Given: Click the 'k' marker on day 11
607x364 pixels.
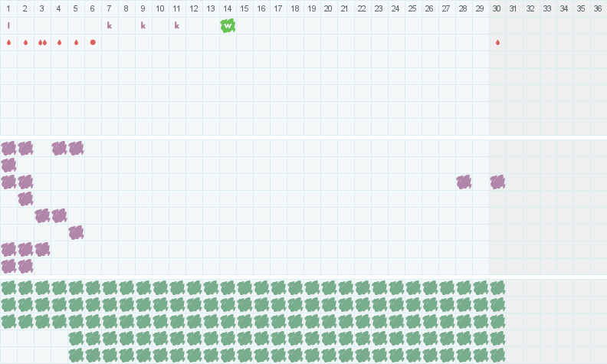Looking at the screenshot, I should (177, 25).
